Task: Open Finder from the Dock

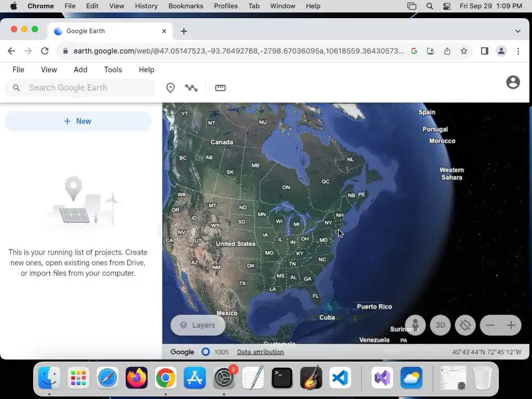Action: click(49, 378)
